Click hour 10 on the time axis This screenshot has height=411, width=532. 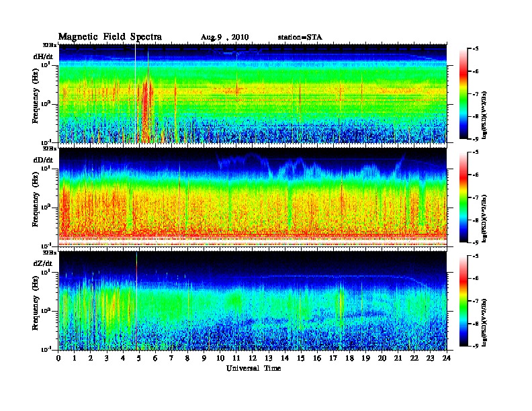click(220, 358)
